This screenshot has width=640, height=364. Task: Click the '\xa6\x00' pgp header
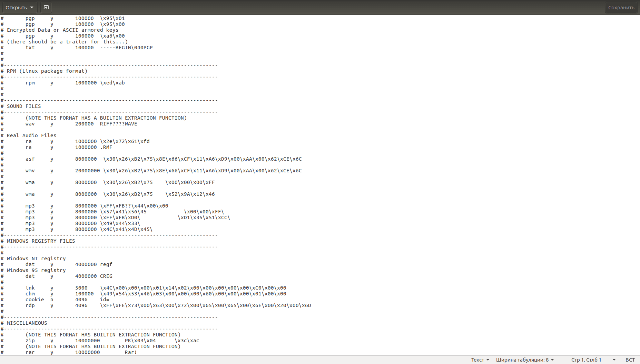pyautogui.click(x=112, y=36)
